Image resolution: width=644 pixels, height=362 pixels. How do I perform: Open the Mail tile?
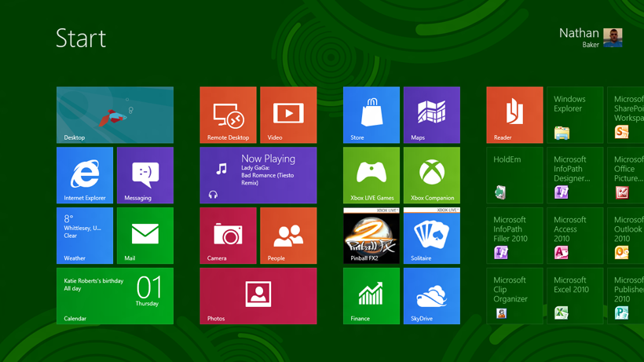click(145, 236)
